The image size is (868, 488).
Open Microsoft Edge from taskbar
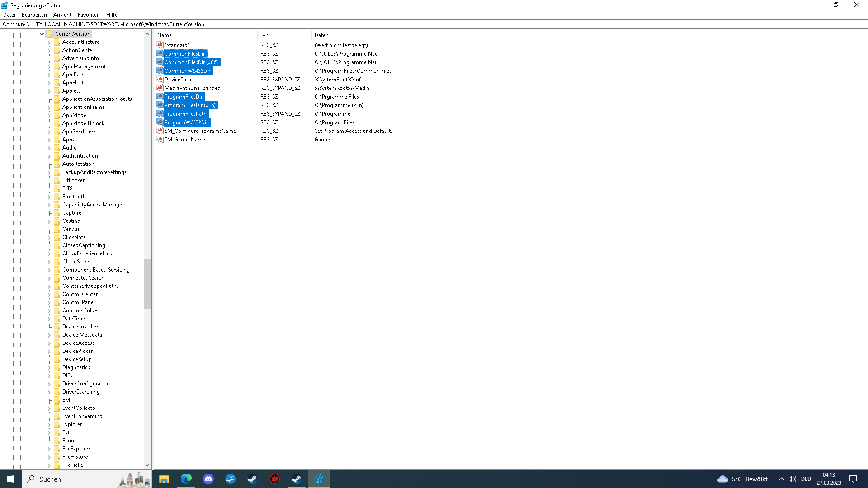(186, 479)
